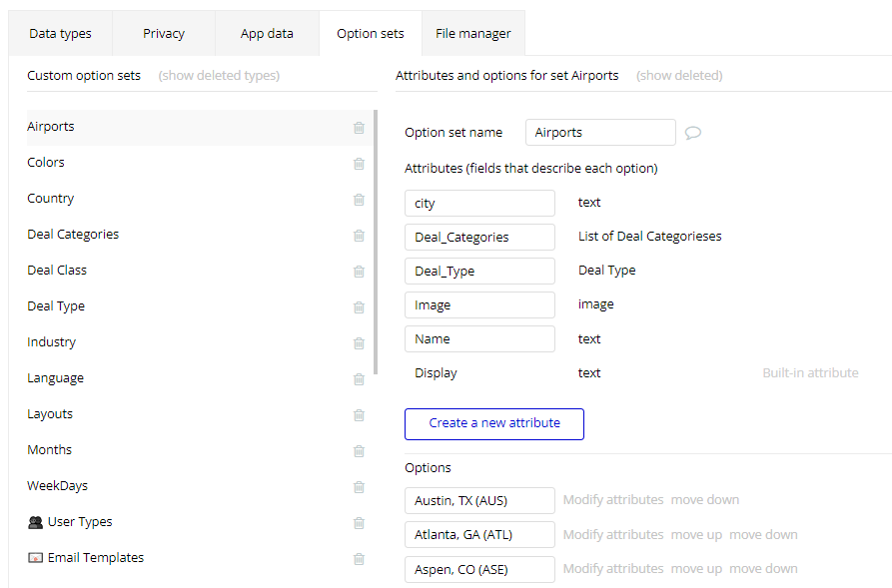892x588 pixels.
Task: Click trash icon next to Colors
Action: click(x=359, y=164)
